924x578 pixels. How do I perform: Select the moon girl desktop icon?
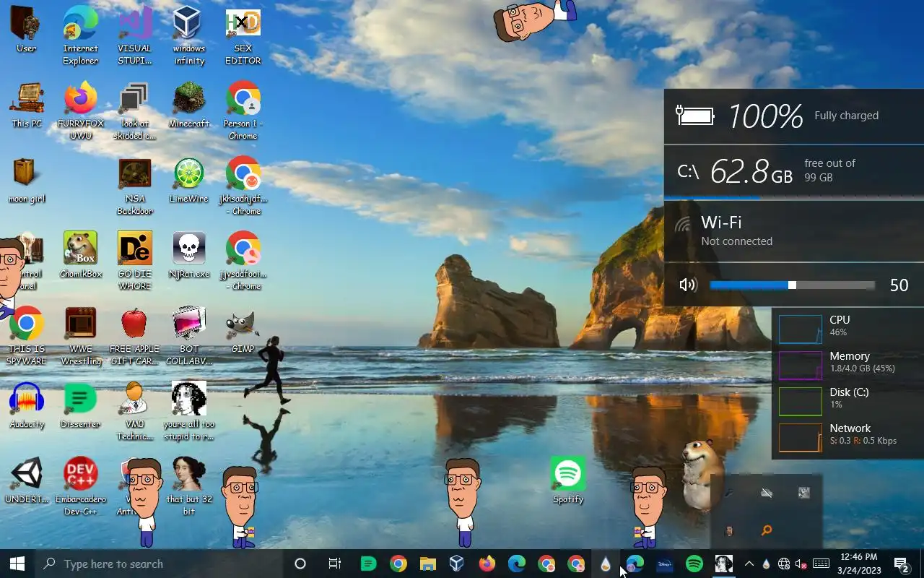(27, 180)
